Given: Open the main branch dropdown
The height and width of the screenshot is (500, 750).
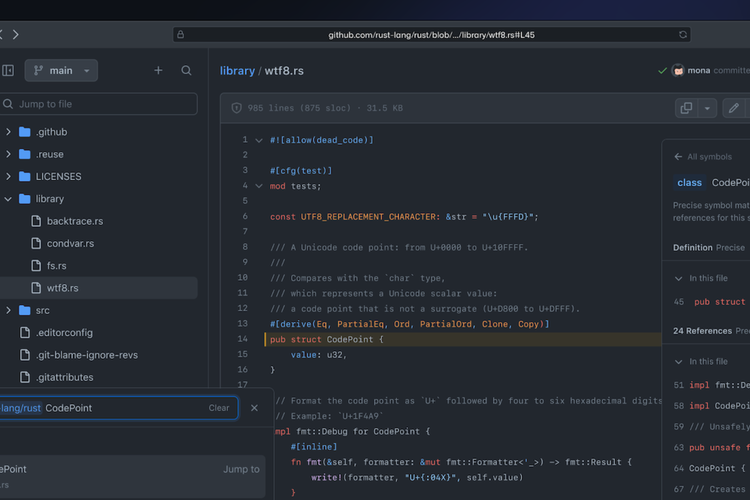Looking at the screenshot, I should click(61, 71).
